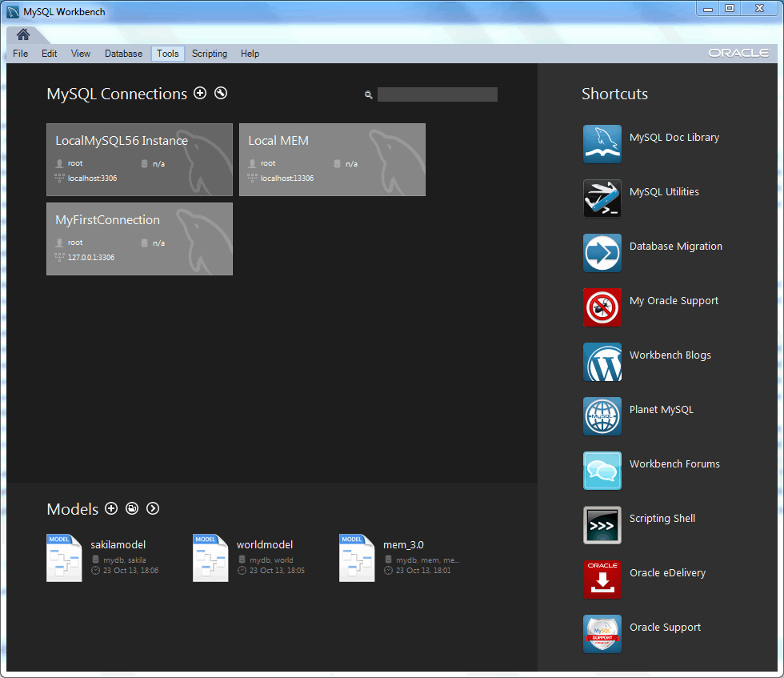The height and width of the screenshot is (678, 784).
Task: Click the worldmodel name text
Action: pos(265,545)
